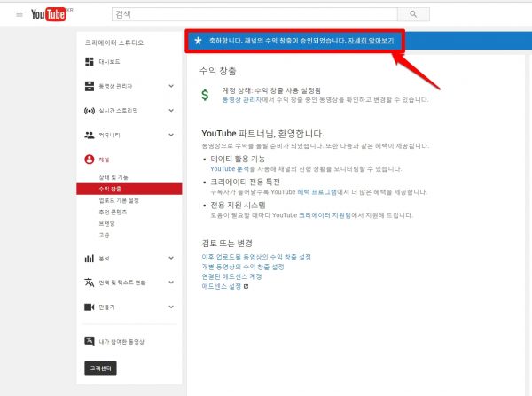Open the hamburger guide menu icon
532x396 pixels.
pyautogui.click(x=20, y=14)
